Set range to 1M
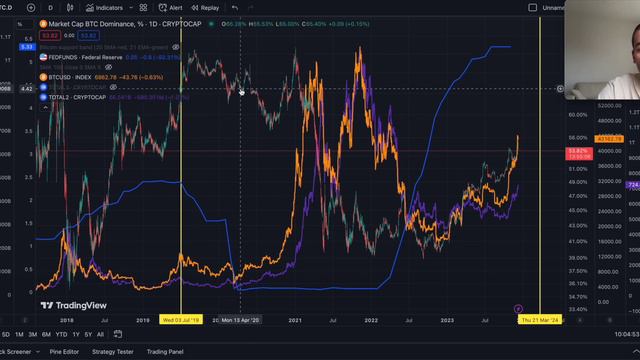The image size is (640, 360). 19,334
